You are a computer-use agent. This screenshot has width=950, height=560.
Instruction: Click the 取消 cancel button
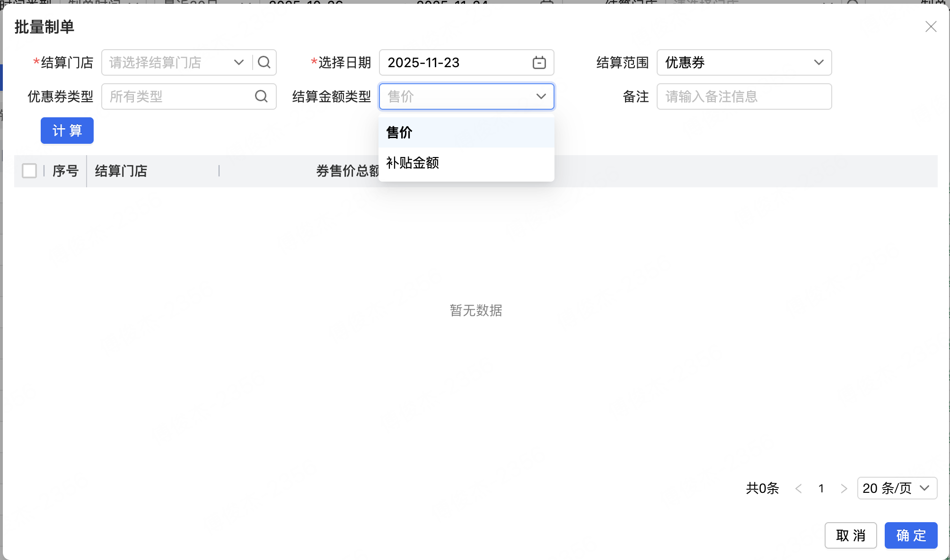coord(850,535)
